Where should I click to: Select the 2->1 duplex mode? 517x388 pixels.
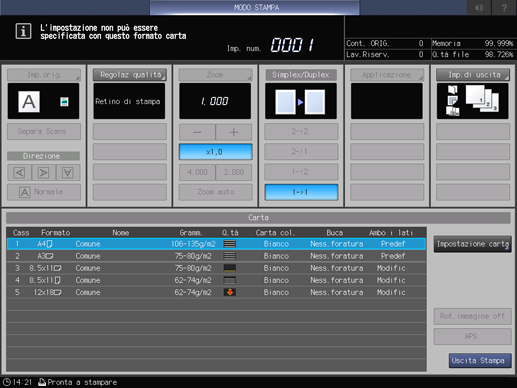301,152
